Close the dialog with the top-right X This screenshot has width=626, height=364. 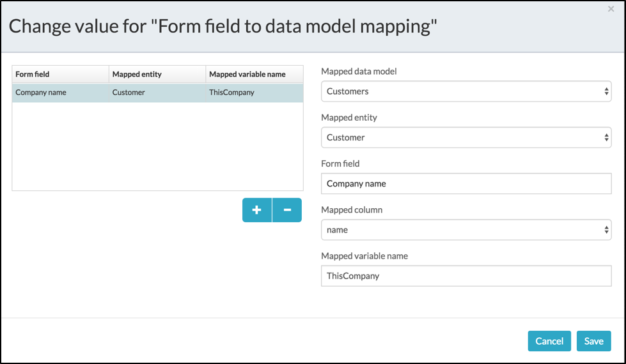(611, 9)
